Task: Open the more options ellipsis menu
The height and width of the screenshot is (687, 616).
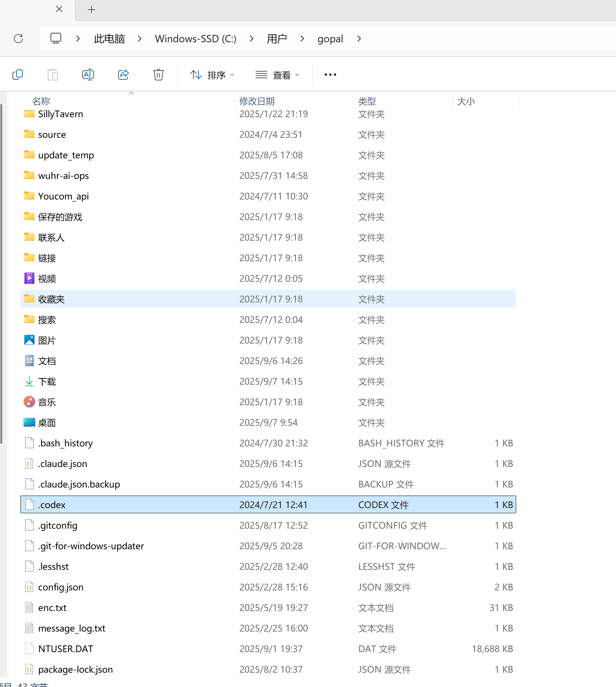Action: [330, 75]
